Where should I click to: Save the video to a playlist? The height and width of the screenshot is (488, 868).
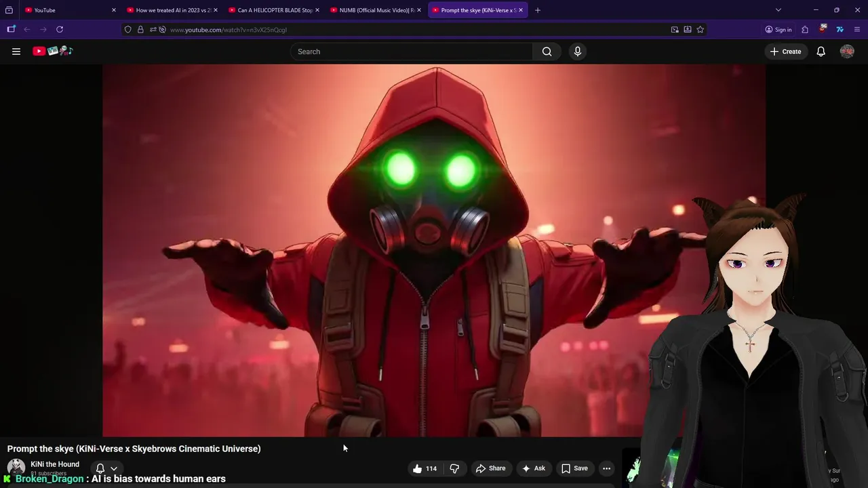[x=574, y=468]
